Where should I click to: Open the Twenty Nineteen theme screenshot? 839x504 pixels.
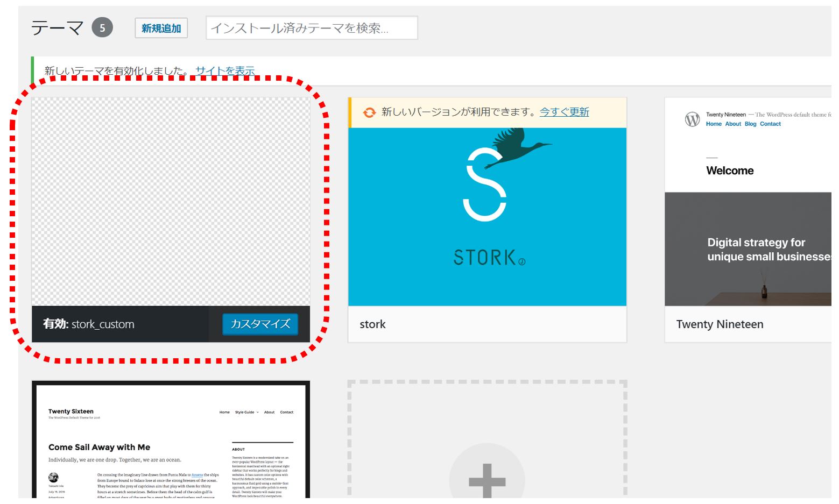tap(748, 202)
